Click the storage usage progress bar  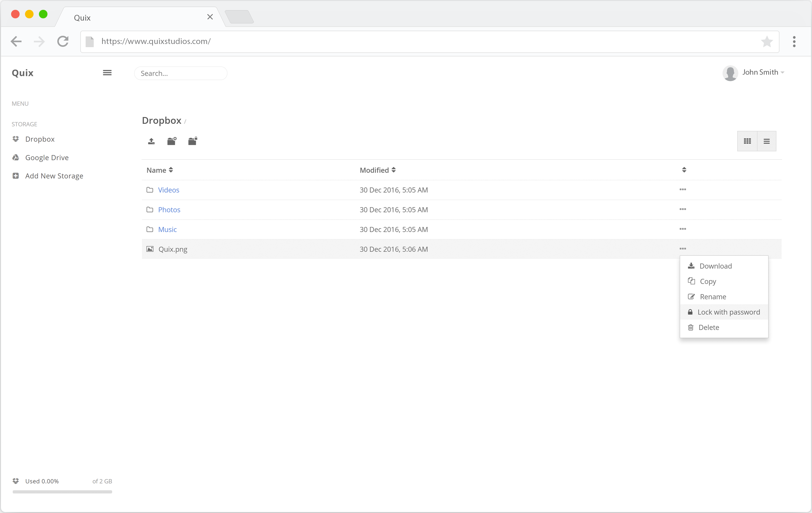pyautogui.click(x=62, y=492)
